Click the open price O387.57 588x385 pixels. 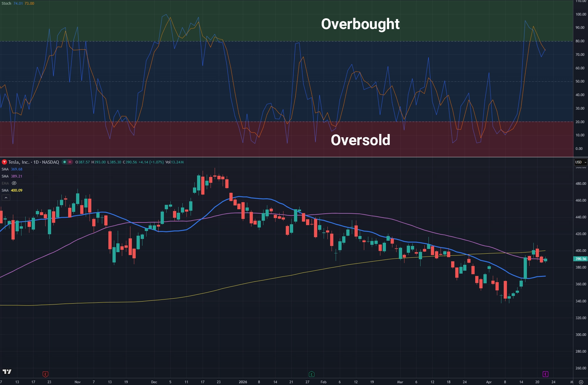(x=83, y=162)
